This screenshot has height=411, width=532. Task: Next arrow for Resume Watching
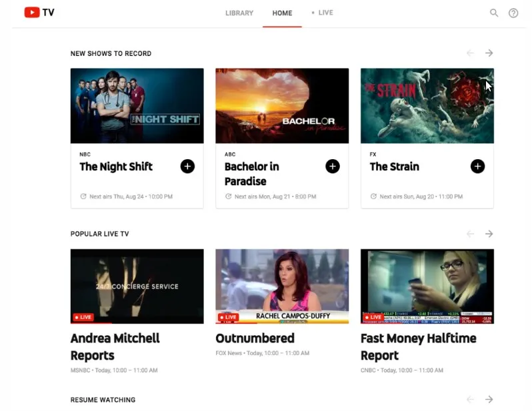[x=489, y=399]
